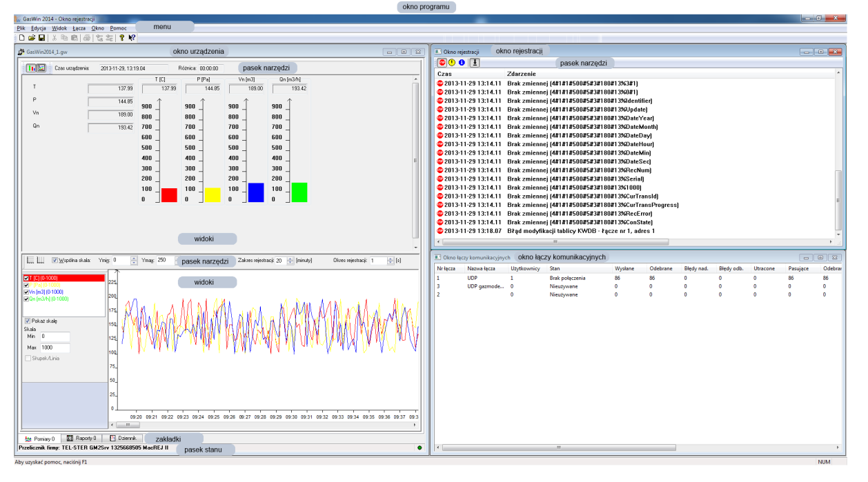Toggle the Wspólna skala checkbox
The height and width of the screenshot is (482, 868).
[55, 261]
